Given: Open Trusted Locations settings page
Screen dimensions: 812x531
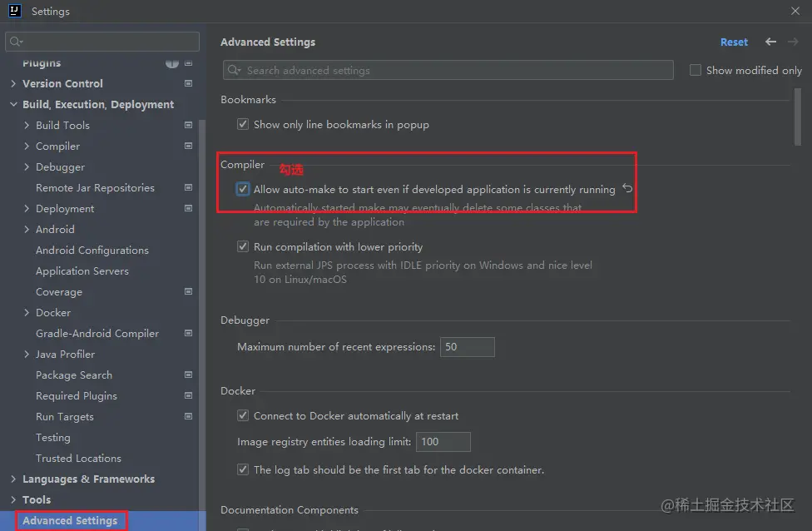Looking at the screenshot, I should coord(78,458).
